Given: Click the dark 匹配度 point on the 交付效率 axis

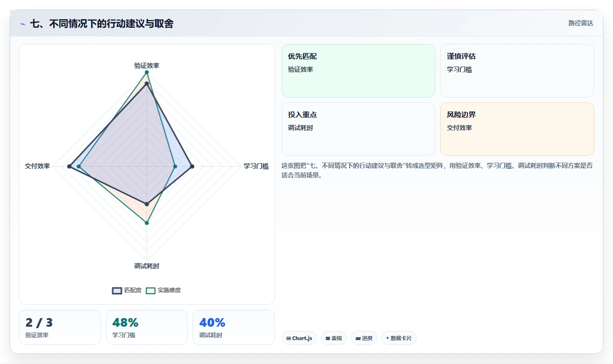Looking at the screenshot, I should point(69,166).
